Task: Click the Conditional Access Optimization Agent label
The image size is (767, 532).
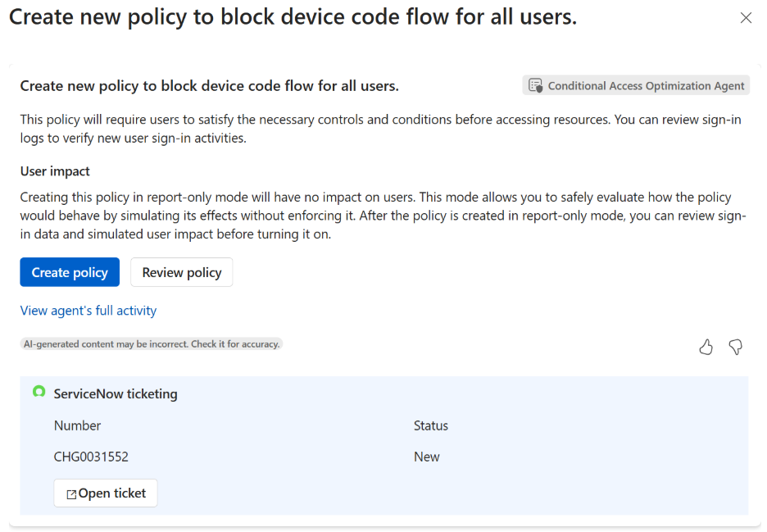Action: point(646,85)
